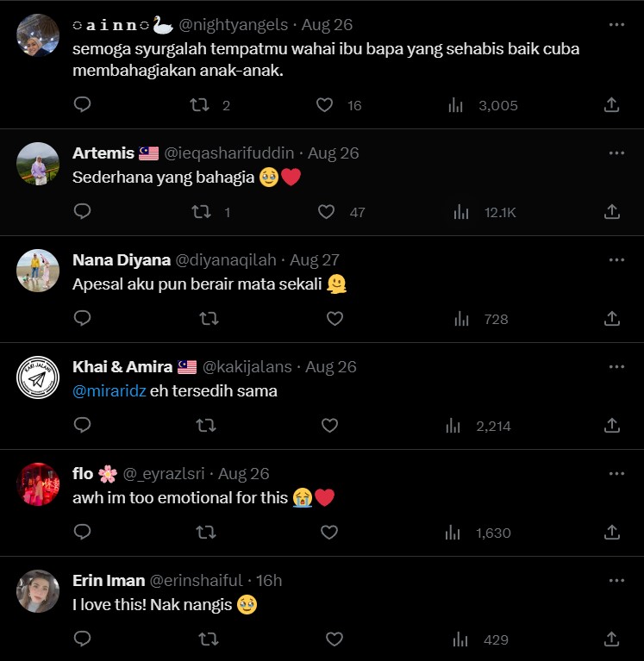Retweet the @nightyangels tweet

click(x=200, y=105)
